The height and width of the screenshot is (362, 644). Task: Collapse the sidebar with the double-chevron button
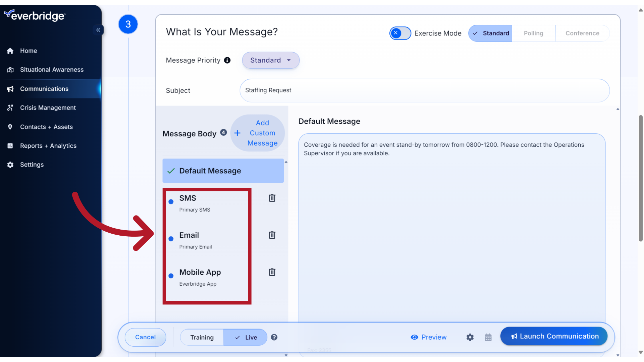pyautogui.click(x=98, y=30)
